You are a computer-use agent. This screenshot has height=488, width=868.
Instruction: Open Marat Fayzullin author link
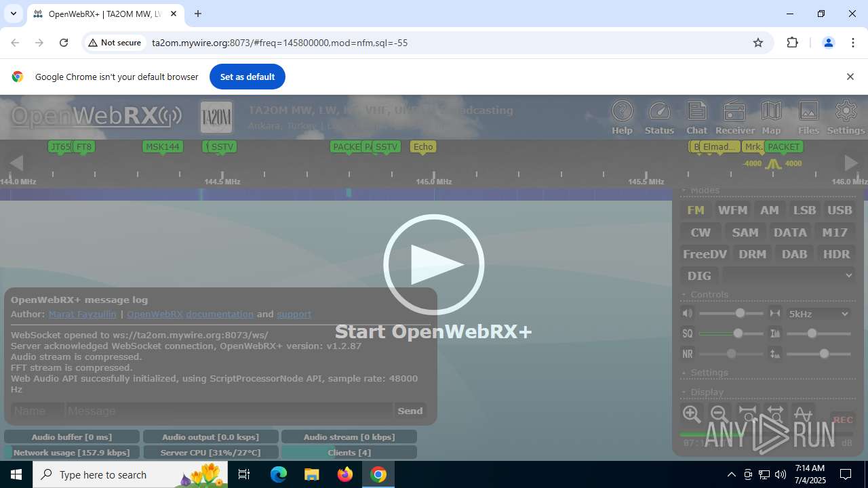[82, 314]
